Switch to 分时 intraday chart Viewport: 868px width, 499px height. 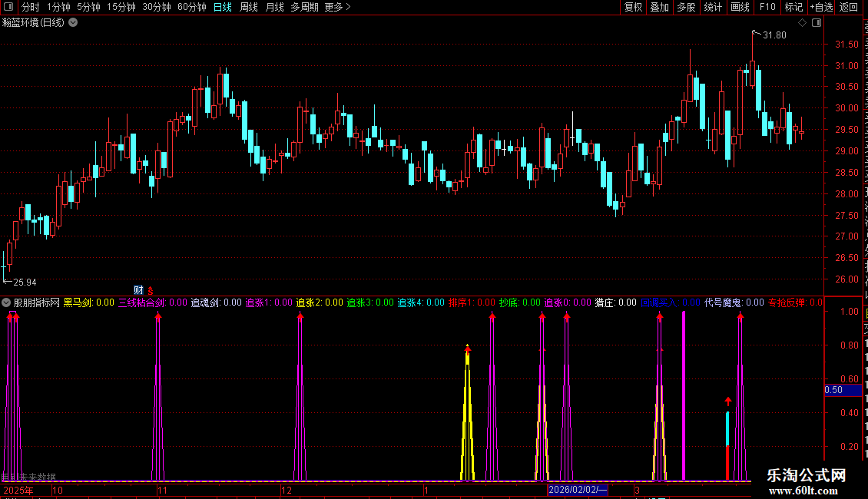tap(31, 7)
